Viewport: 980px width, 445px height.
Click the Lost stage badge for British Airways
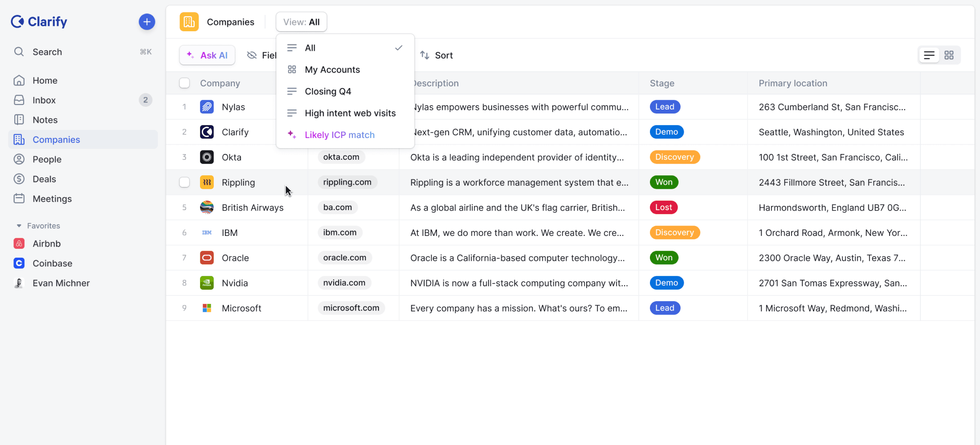(664, 207)
